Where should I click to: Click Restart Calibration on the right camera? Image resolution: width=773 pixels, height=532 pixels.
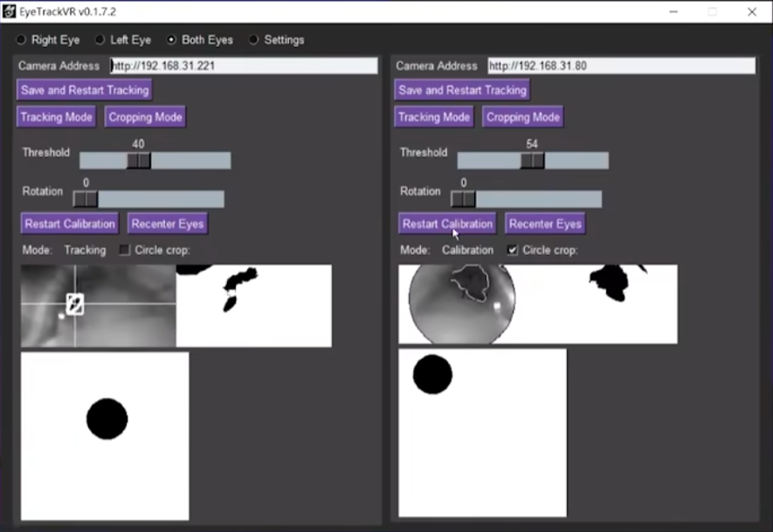click(446, 224)
